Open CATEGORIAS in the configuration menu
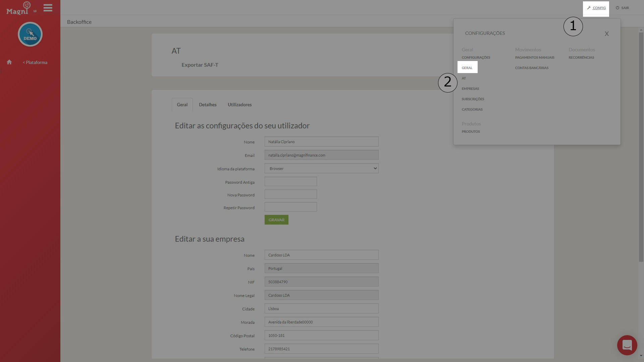Viewport: 644px width, 362px height. (x=472, y=110)
